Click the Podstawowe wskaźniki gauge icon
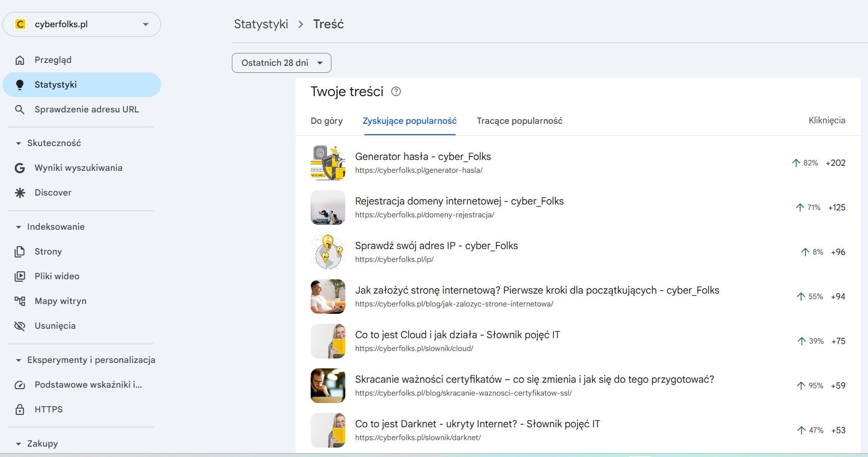868x457 pixels. click(20, 385)
